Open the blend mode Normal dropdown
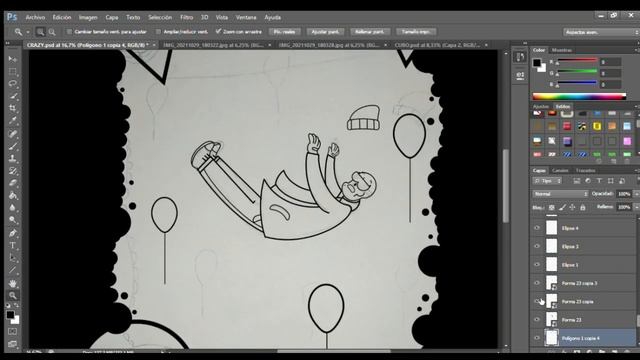The width and height of the screenshot is (640, 360). tap(560, 194)
